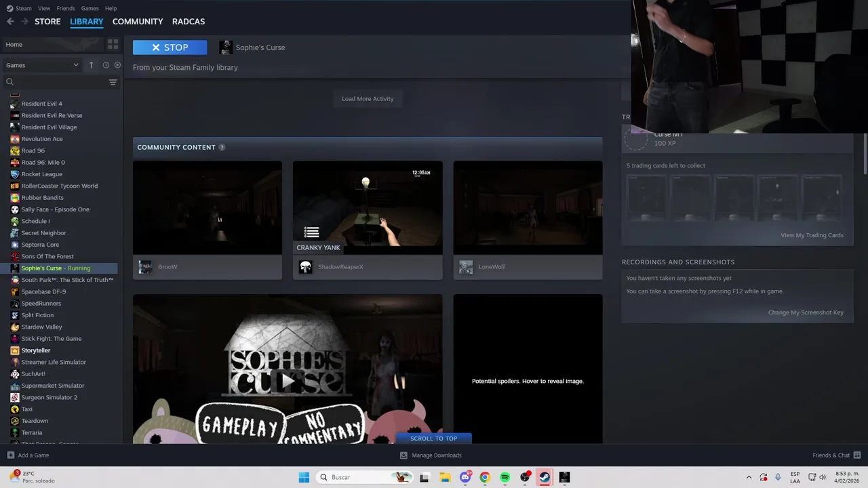Open File Explorer from the taskbar
This screenshot has width=868, height=488.
pos(445,477)
